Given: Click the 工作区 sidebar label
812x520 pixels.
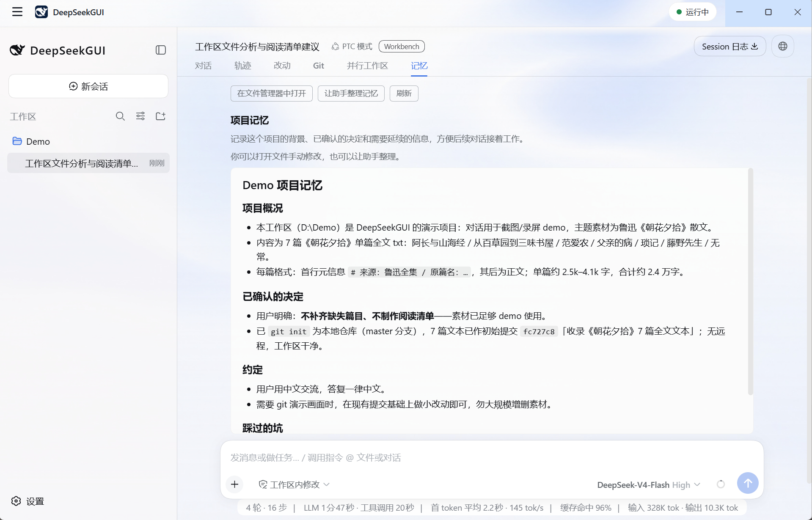Looking at the screenshot, I should point(23,117).
